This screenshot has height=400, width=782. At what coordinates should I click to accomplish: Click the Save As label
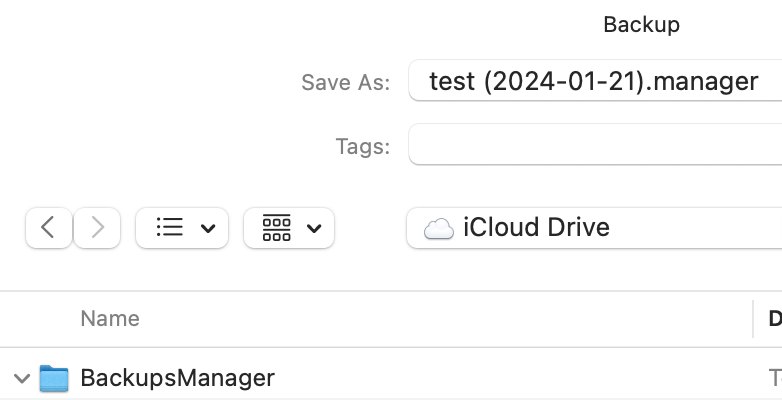[x=345, y=82]
